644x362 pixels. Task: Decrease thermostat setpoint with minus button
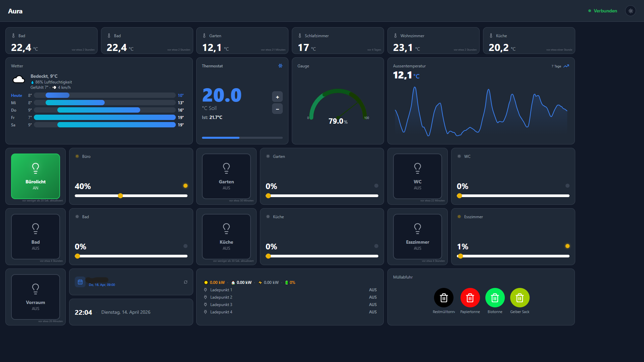pyautogui.click(x=277, y=109)
